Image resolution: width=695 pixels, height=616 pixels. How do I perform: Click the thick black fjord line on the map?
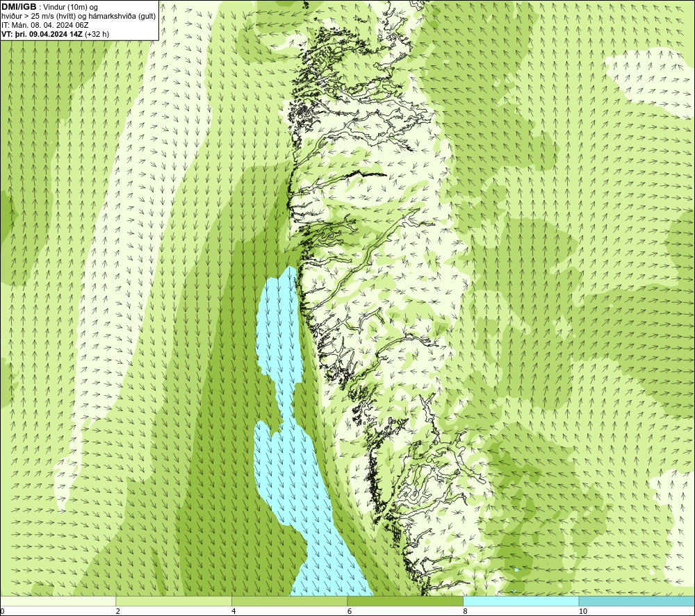(x=368, y=174)
